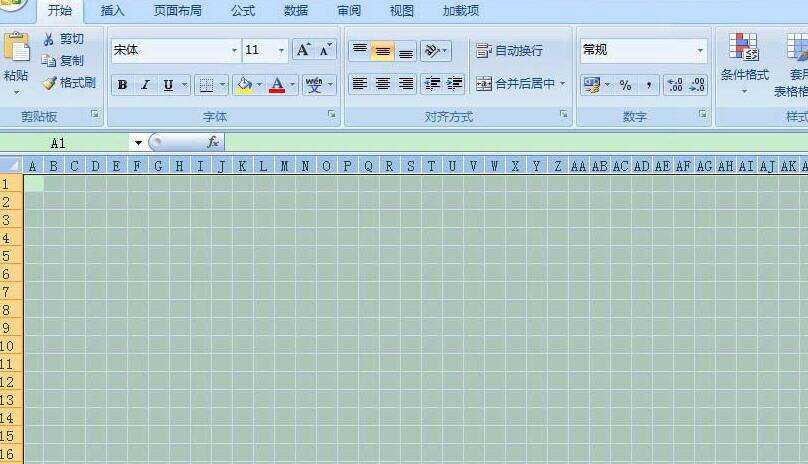The image size is (808, 464).
Task: Click the phonetic guide (wén) icon
Action: point(313,85)
